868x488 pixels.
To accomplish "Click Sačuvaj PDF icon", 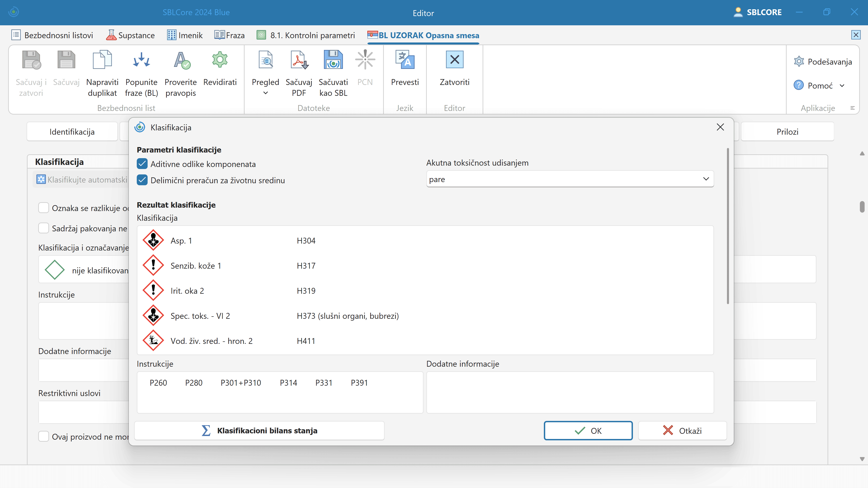I will point(299,60).
